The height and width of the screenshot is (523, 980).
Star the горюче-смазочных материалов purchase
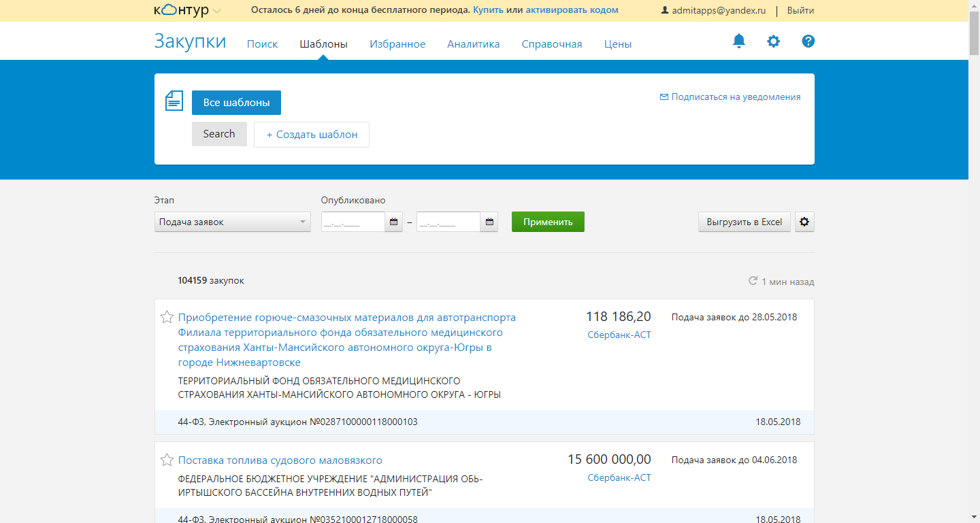167,317
